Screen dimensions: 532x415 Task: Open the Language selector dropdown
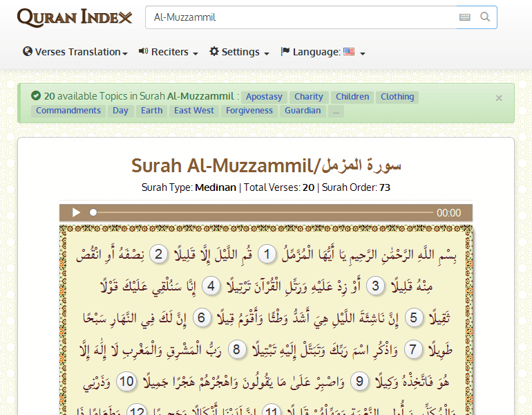click(x=323, y=52)
